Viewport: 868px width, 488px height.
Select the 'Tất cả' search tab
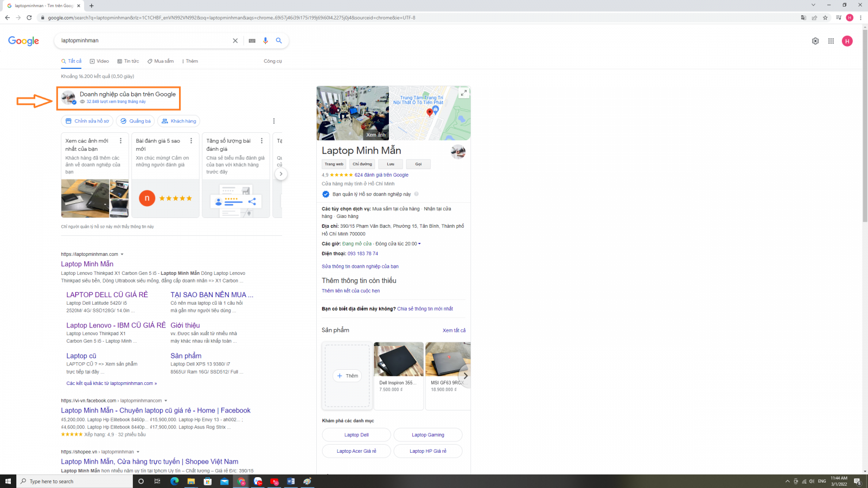point(72,61)
